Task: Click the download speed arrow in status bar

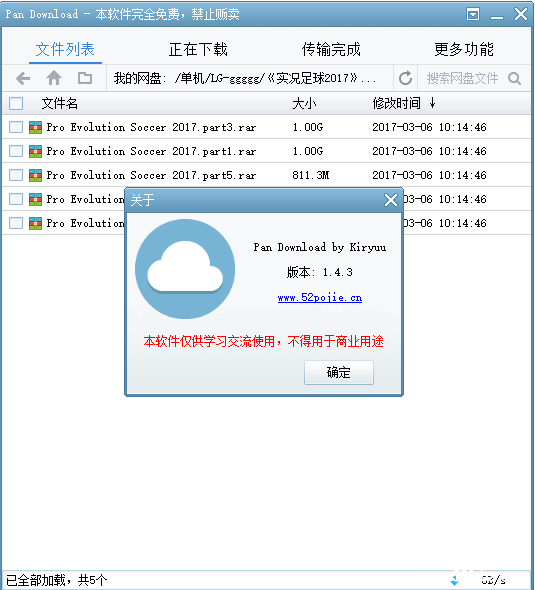Action: point(455,580)
